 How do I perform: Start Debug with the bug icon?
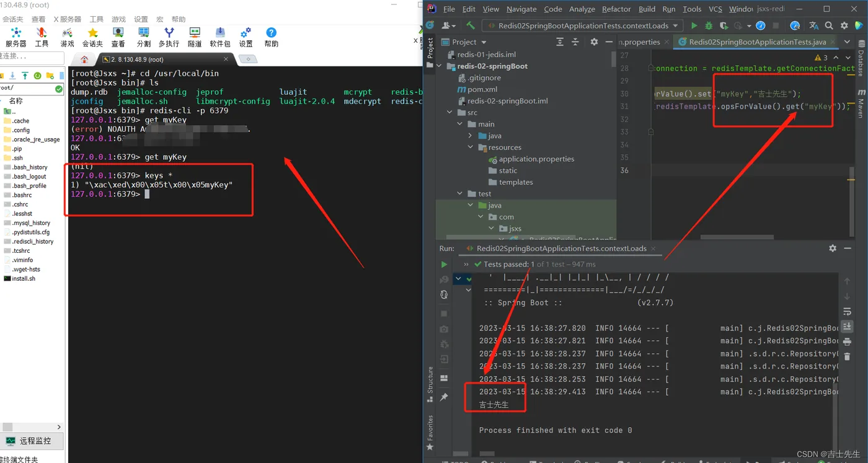pyautogui.click(x=709, y=25)
